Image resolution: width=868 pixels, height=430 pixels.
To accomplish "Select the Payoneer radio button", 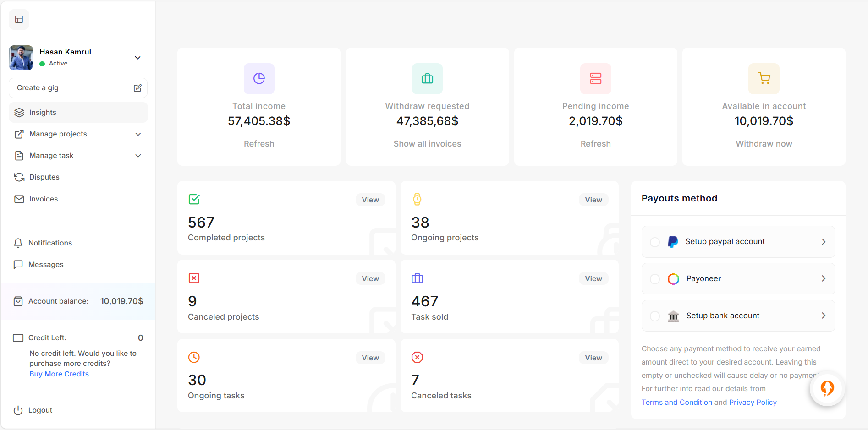I will pos(655,279).
